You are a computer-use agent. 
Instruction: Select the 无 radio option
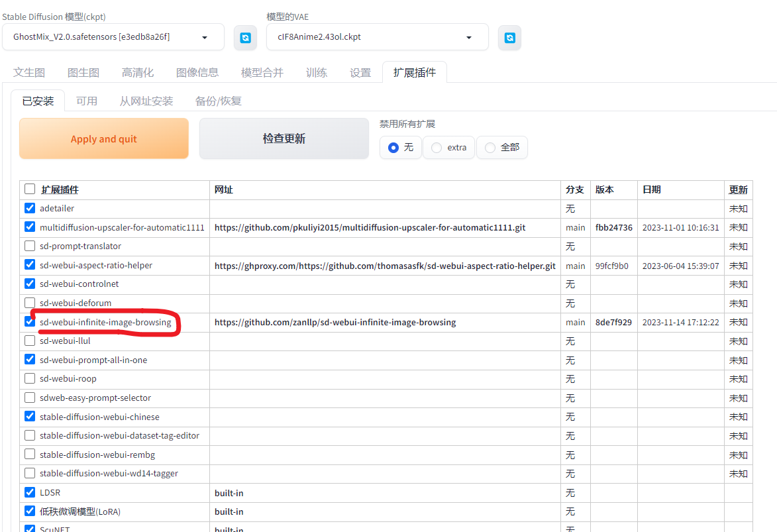pos(400,148)
